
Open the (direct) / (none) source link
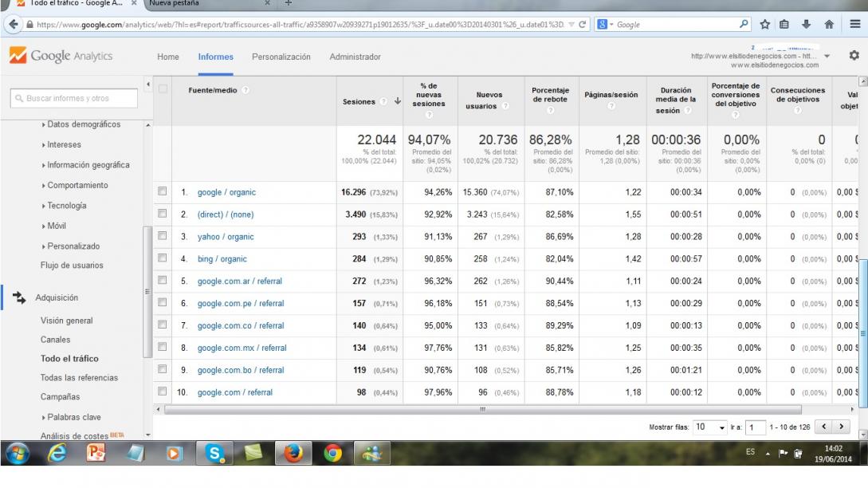tap(226, 214)
